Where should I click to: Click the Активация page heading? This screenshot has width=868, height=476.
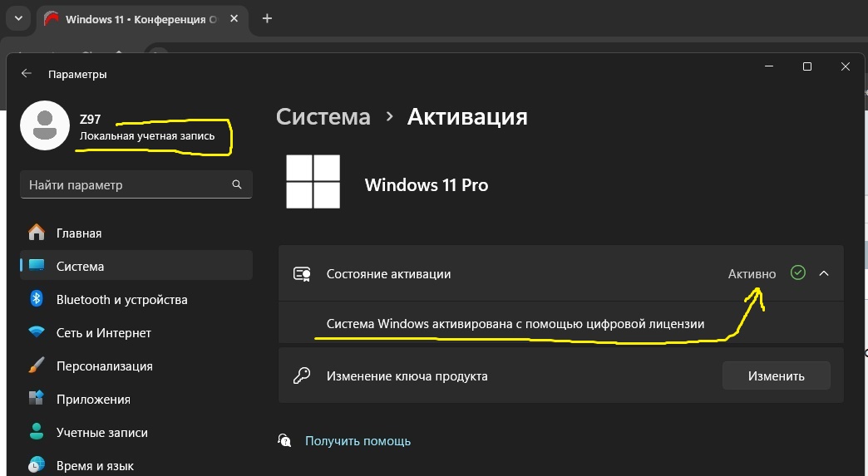(467, 116)
